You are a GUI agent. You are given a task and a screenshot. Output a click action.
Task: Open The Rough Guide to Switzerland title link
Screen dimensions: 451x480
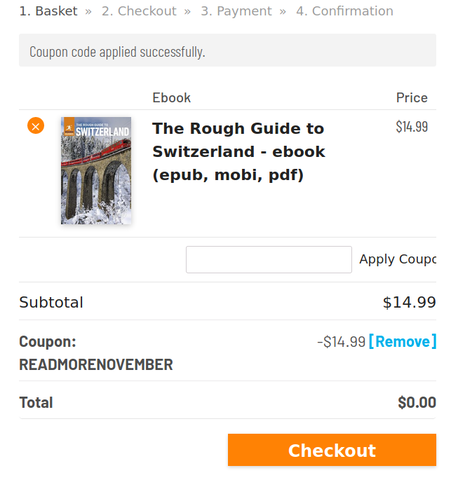(x=238, y=152)
